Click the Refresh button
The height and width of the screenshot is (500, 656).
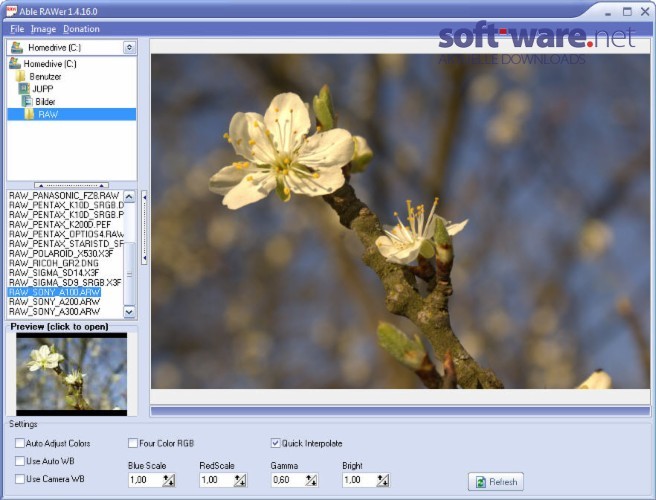pos(496,482)
